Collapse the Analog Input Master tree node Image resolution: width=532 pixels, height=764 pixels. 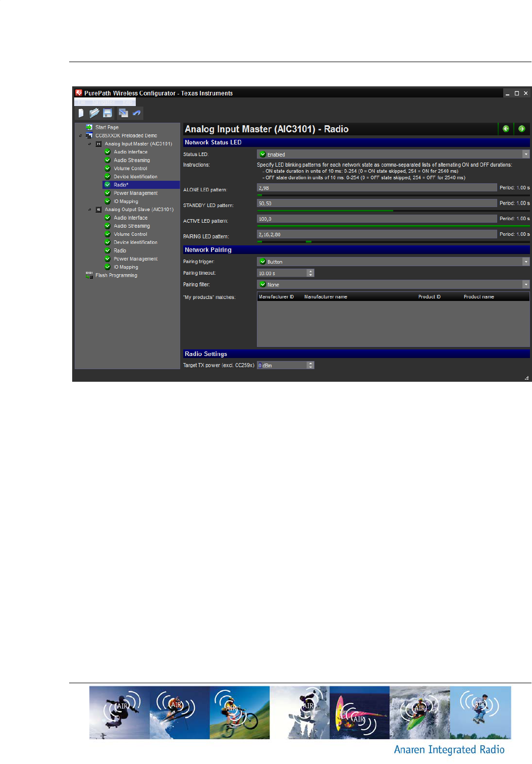90,144
